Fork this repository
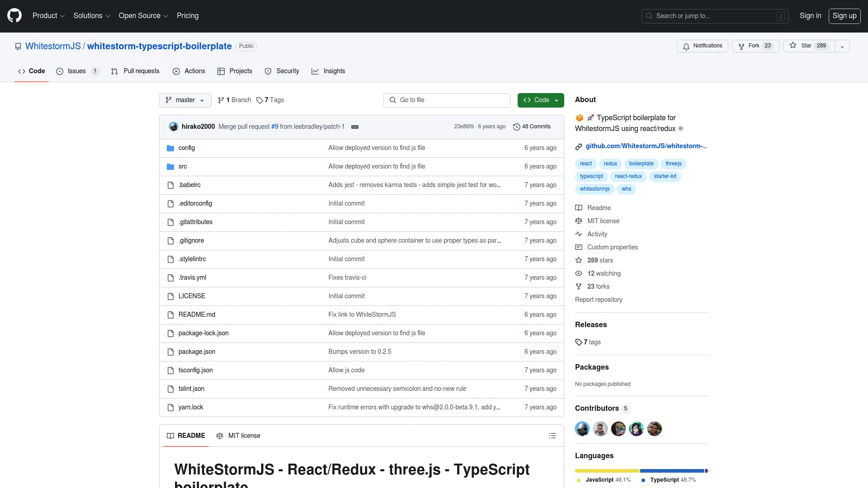 click(755, 46)
